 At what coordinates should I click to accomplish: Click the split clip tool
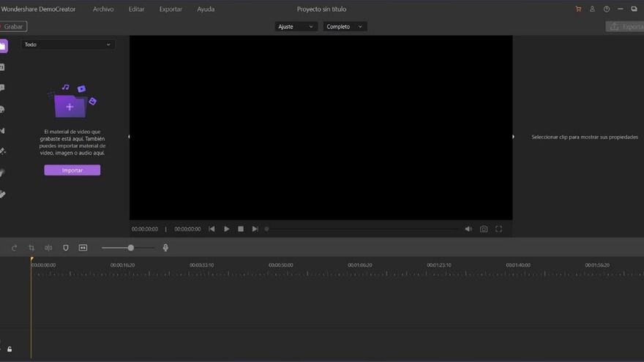click(x=48, y=248)
